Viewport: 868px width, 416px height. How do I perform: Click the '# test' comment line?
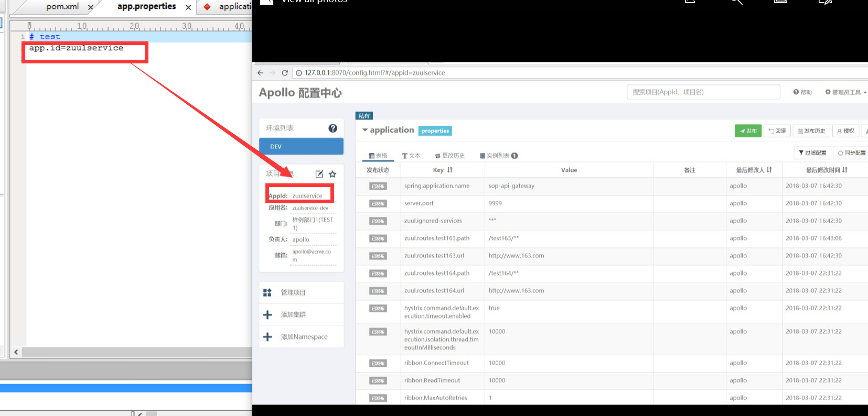(x=45, y=37)
